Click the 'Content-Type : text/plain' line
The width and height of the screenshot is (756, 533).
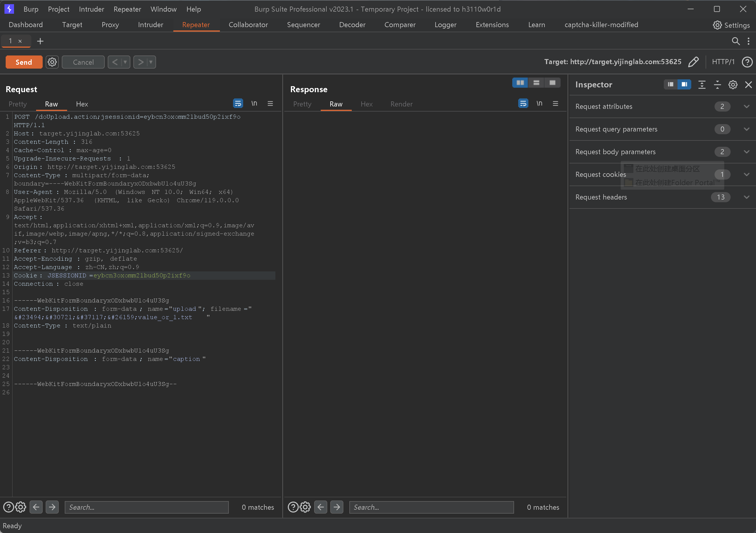[63, 325]
